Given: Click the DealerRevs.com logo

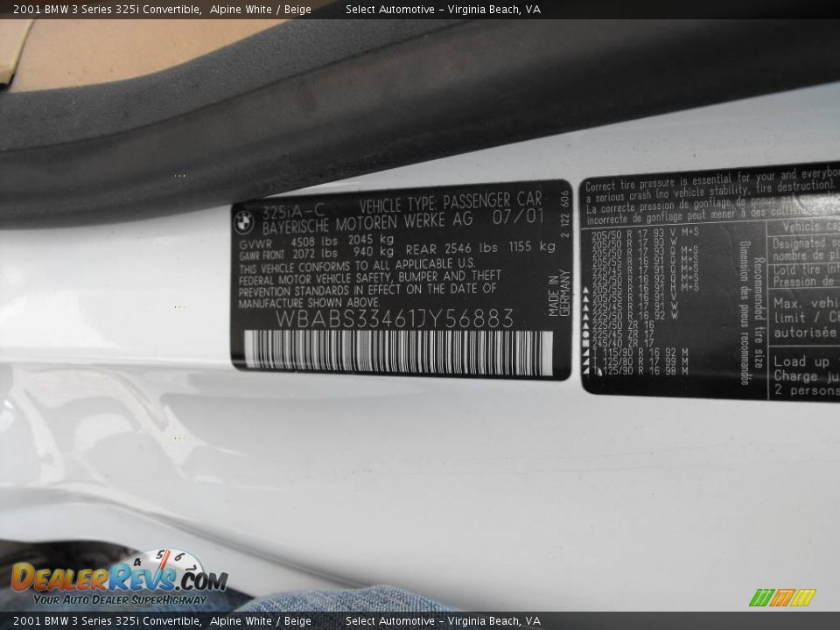Looking at the screenshot, I should (x=120, y=577).
